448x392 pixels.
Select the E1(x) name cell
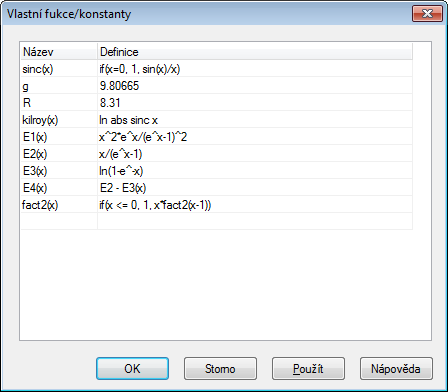(59, 137)
